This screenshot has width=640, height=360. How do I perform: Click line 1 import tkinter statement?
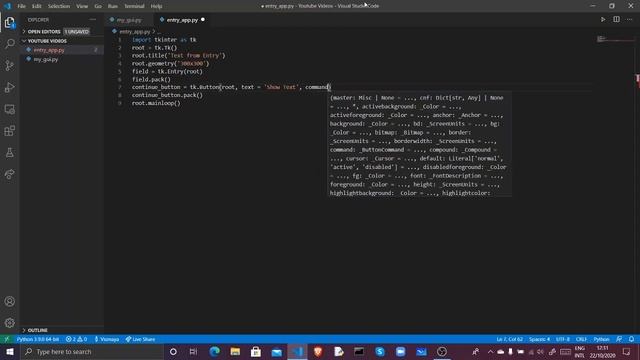164,40
